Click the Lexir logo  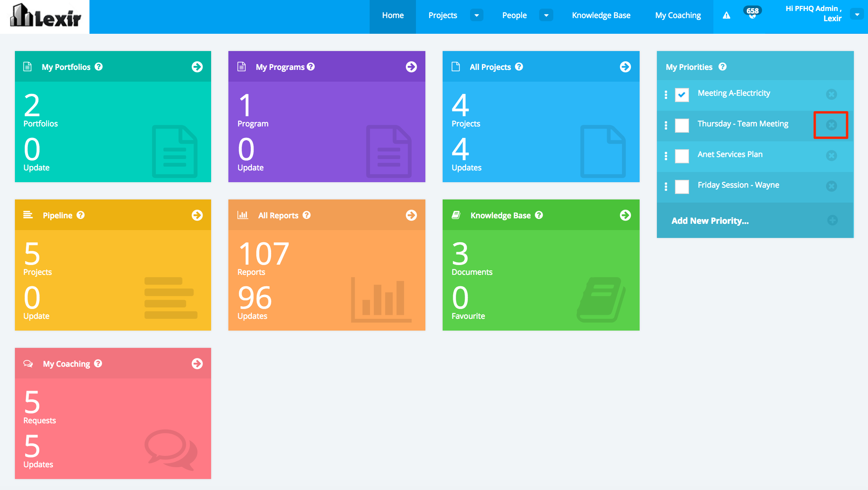pyautogui.click(x=45, y=16)
